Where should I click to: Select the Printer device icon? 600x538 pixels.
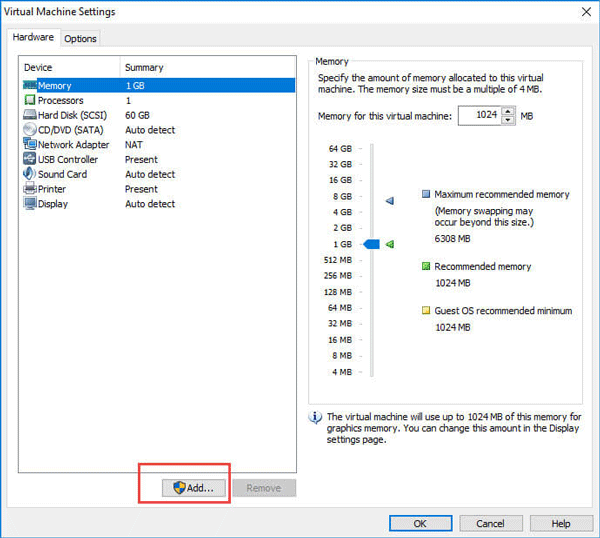[x=29, y=189]
